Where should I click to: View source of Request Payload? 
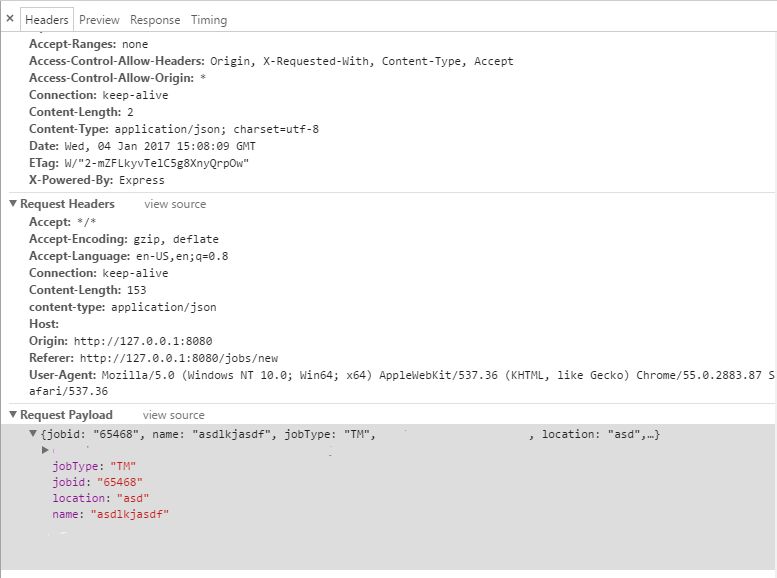(x=173, y=415)
